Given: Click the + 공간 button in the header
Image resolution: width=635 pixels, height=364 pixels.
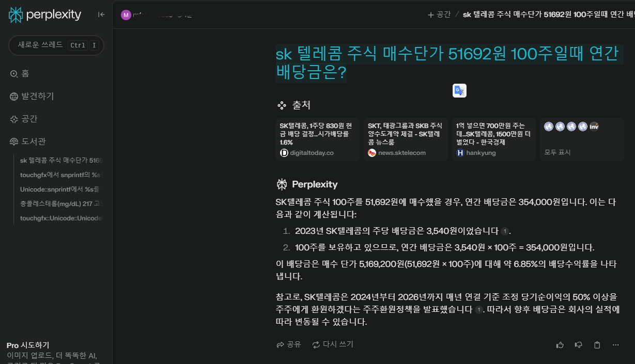Looking at the screenshot, I should [439, 14].
